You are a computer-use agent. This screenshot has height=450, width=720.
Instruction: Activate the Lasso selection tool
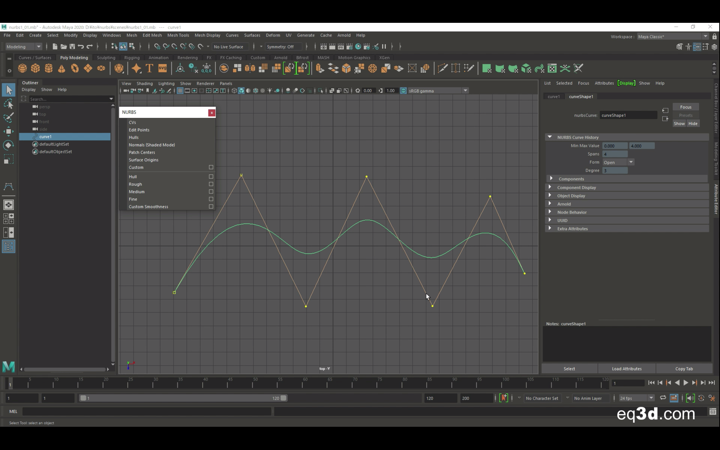(x=8, y=104)
